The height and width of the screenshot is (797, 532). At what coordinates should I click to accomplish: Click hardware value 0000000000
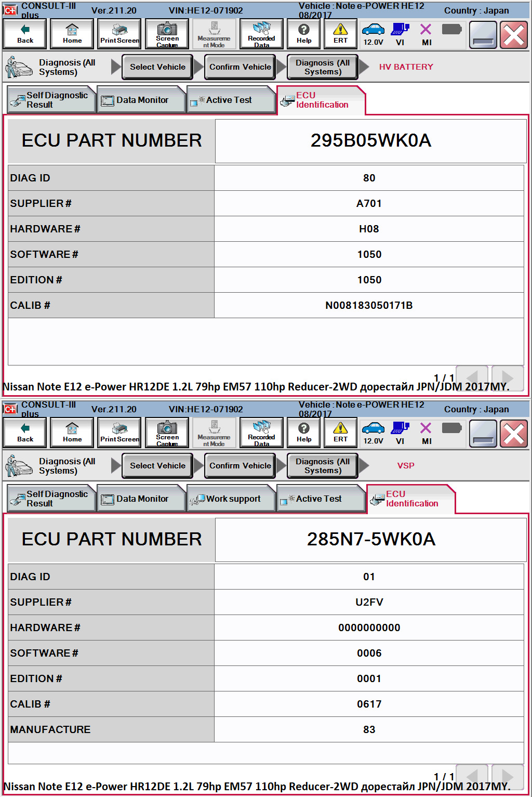(x=369, y=628)
